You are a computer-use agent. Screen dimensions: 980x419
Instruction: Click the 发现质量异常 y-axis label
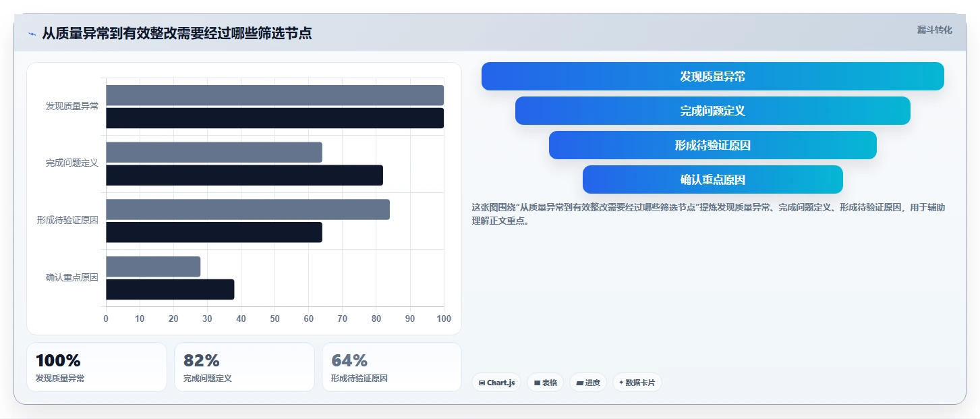point(72,106)
